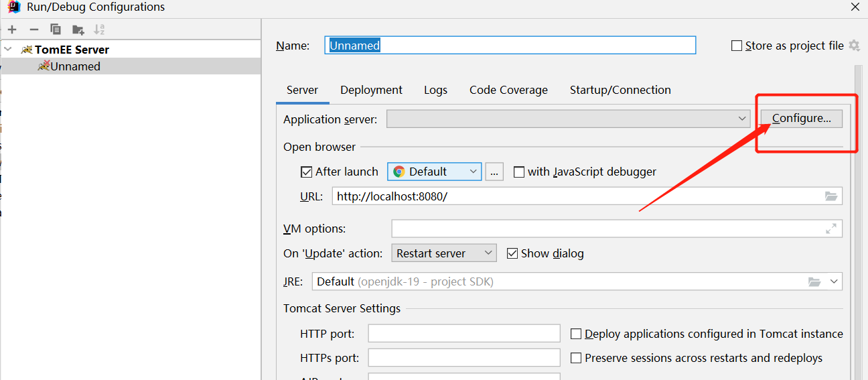This screenshot has width=868, height=380.
Task: Click the Open browser section label
Action: (319, 147)
